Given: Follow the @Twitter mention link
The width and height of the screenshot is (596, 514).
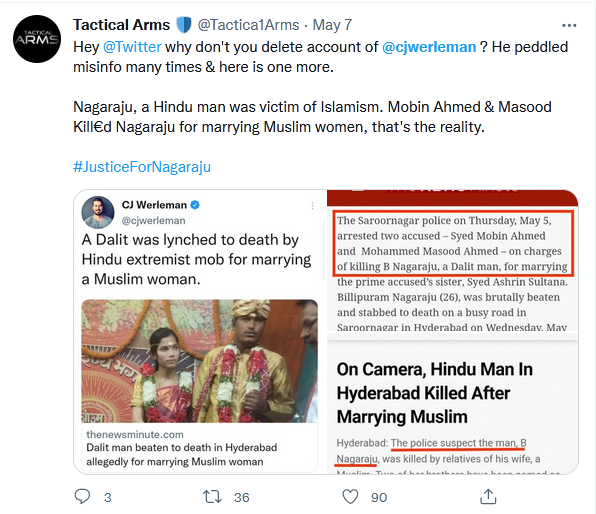Looking at the screenshot, I should (132, 47).
